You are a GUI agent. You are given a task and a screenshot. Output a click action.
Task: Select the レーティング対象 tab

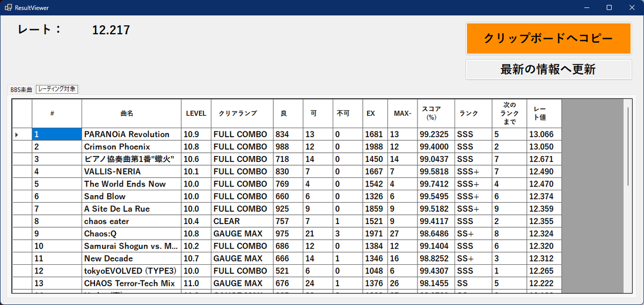click(57, 89)
